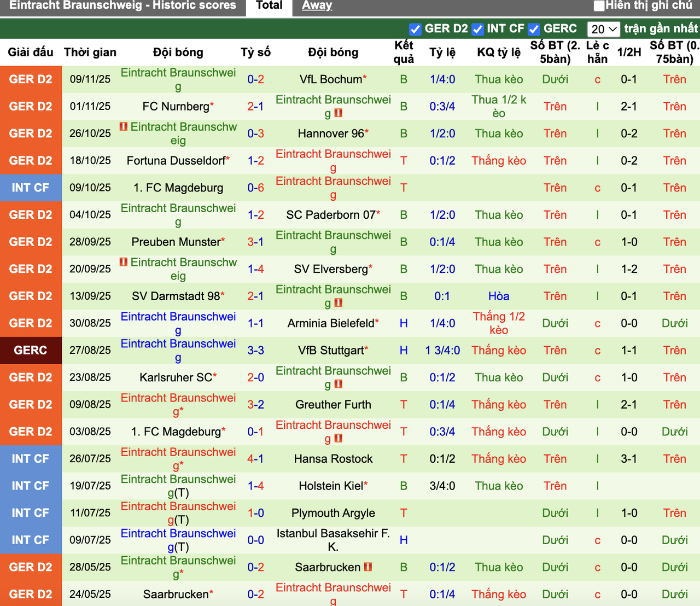Image resolution: width=700 pixels, height=606 pixels.
Task: Click the Giải đấu column header
Action: [31, 53]
